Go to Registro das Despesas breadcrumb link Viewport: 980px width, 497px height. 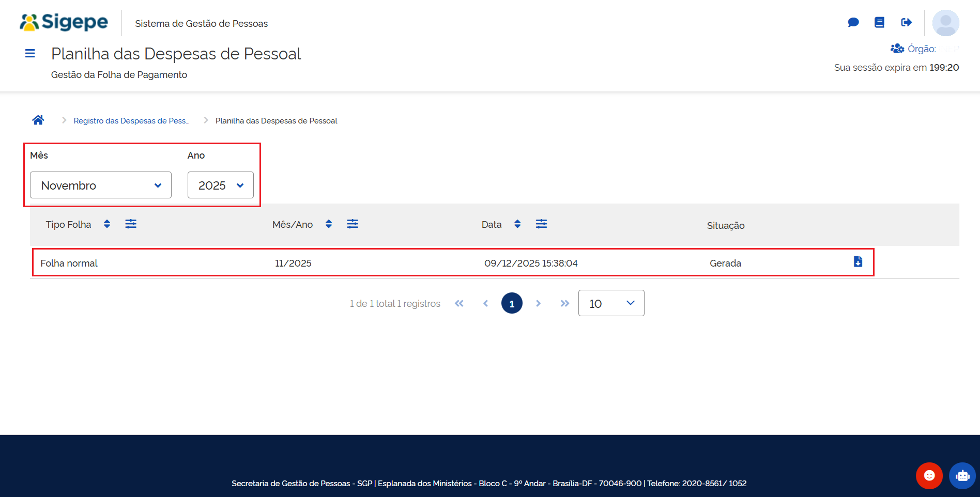pyautogui.click(x=131, y=120)
